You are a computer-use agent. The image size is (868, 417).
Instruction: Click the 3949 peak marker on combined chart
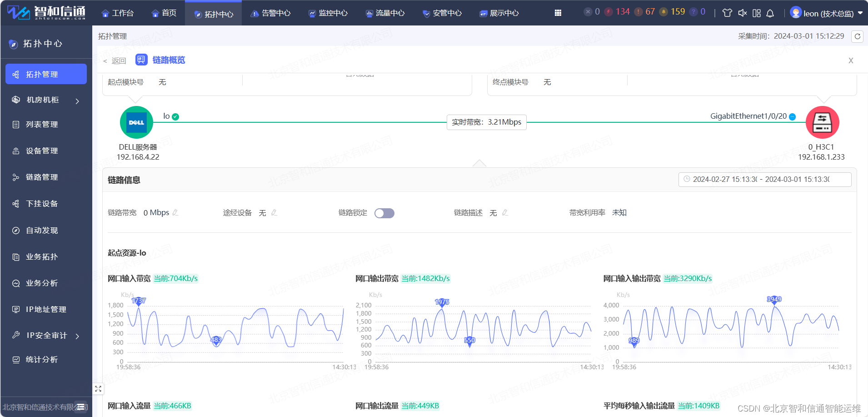[x=774, y=300]
